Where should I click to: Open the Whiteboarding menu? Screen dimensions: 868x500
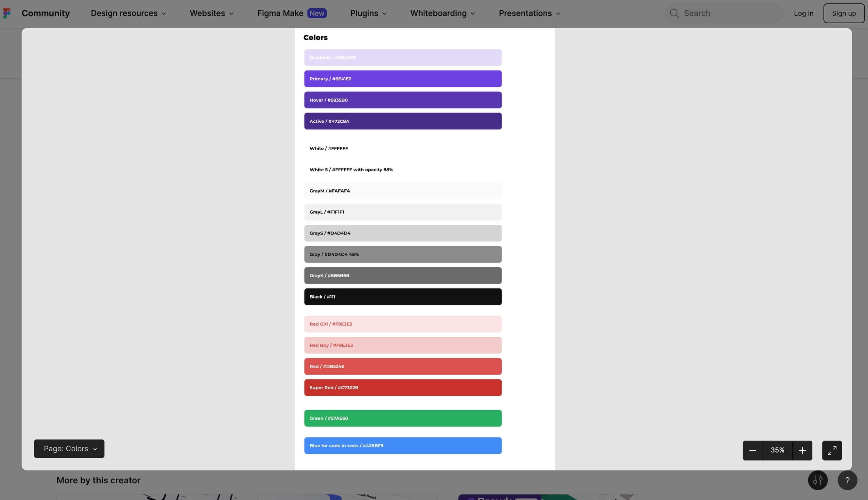442,13
